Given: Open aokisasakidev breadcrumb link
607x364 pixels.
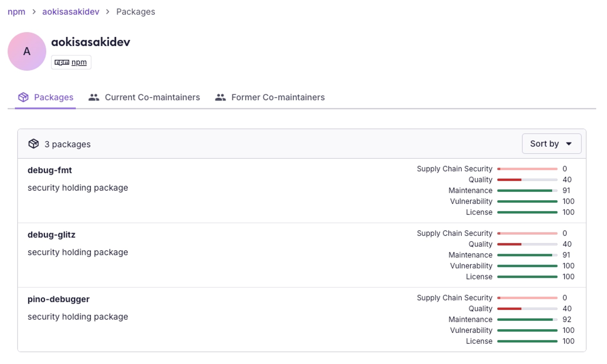Looking at the screenshot, I should tap(71, 12).
